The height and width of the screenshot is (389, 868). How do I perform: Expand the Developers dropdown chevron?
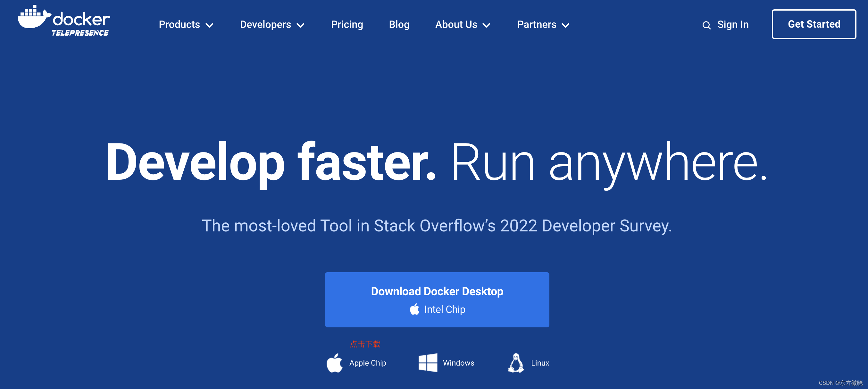tap(300, 25)
